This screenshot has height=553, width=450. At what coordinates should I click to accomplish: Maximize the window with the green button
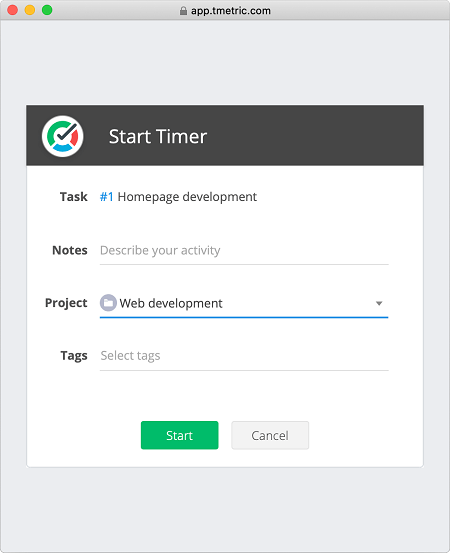(x=47, y=10)
